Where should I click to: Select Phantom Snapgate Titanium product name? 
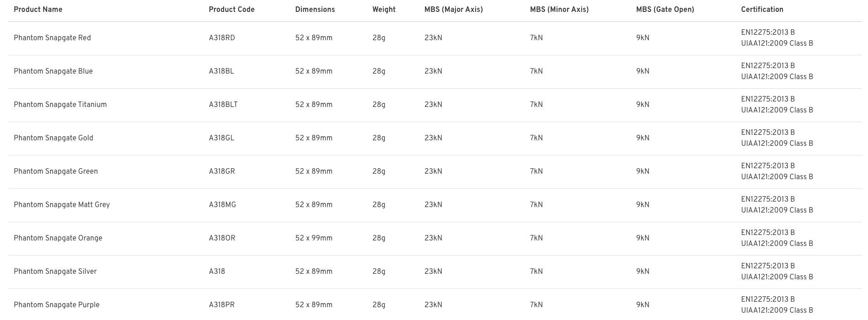tap(60, 105)
